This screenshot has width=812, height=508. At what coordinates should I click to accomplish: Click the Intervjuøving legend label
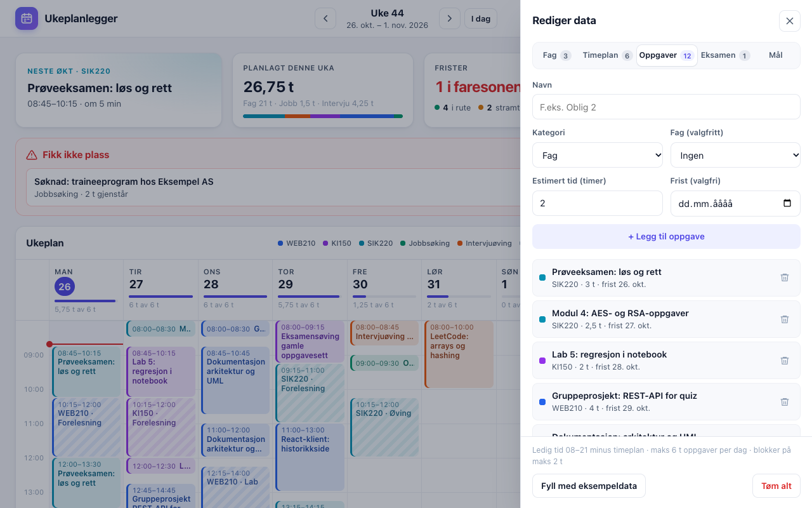pos(489,243)
